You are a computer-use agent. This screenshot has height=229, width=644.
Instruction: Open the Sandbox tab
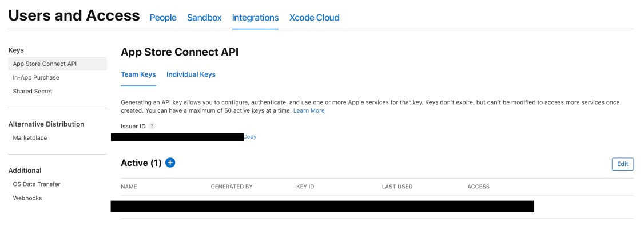pos(204,18)
